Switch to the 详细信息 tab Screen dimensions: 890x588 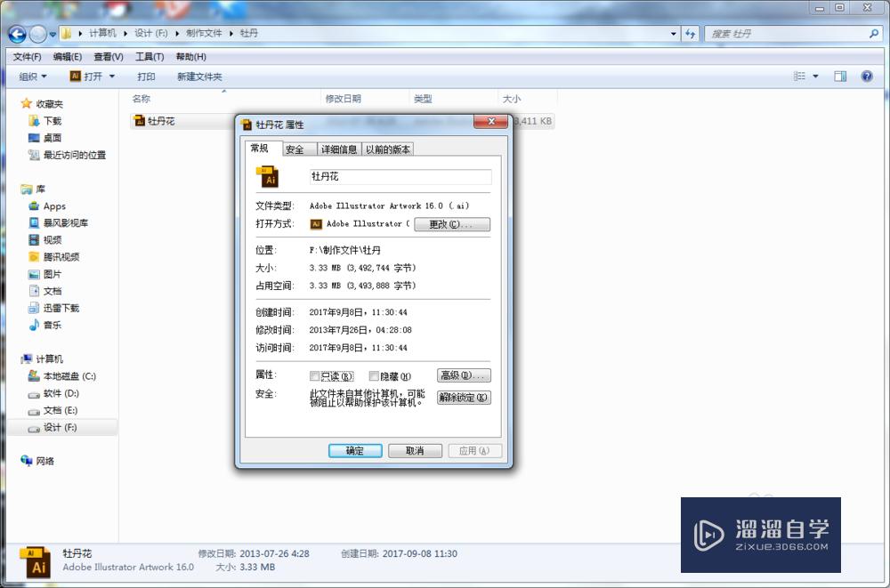pos(339,149)
